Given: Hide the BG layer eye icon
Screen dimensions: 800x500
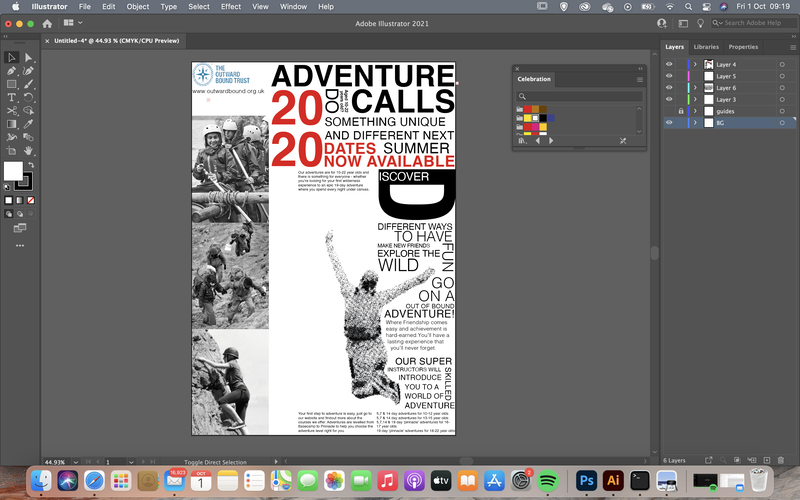Looking at the screenshot, I should pos(669,123).
